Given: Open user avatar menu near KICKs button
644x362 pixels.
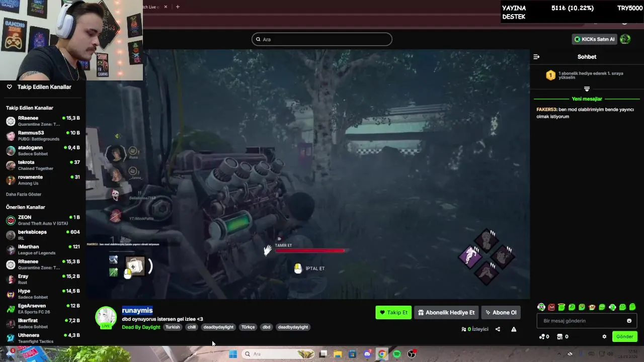Looking at the screenshot, I should point(625,39).
